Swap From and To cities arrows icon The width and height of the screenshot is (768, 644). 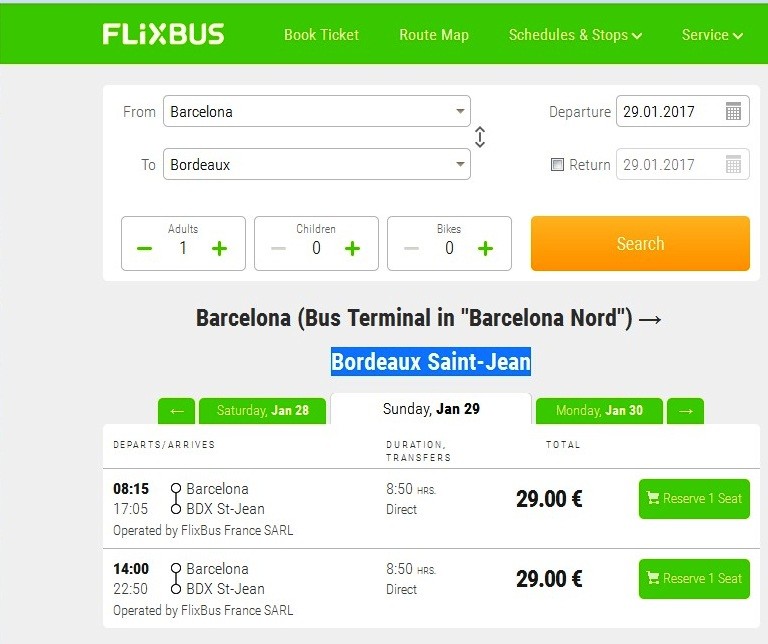click(480, 137)
